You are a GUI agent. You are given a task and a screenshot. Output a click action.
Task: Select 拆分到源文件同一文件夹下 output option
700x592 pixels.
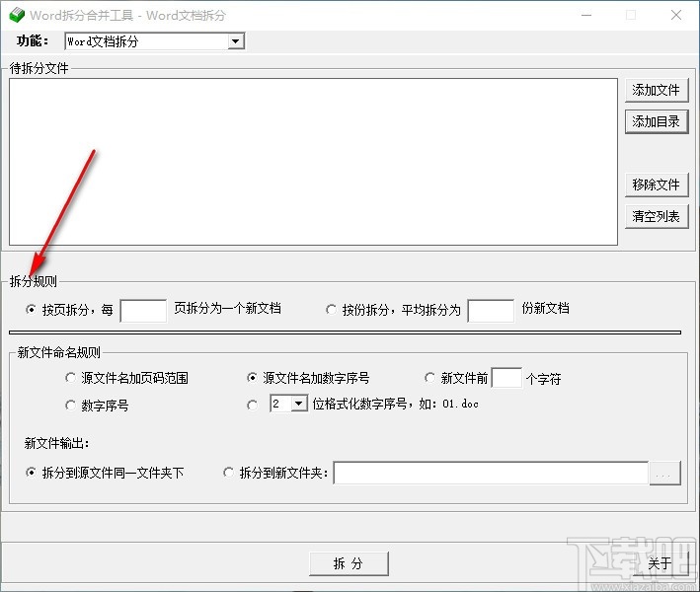coord(31,472)
